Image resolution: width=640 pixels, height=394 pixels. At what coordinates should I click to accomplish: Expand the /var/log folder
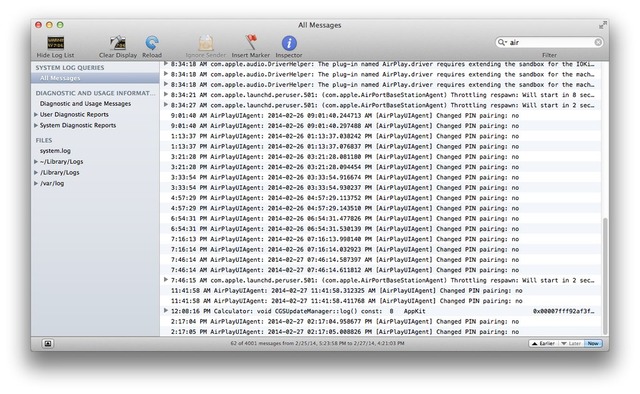click(x=36, y=183)
